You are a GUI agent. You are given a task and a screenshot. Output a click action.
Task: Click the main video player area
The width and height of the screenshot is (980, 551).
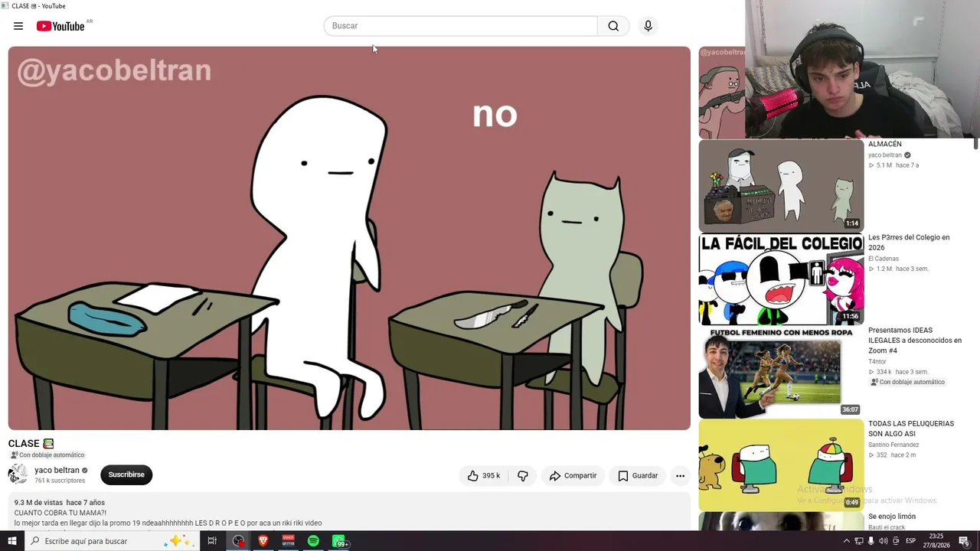[x=349, y=238]
